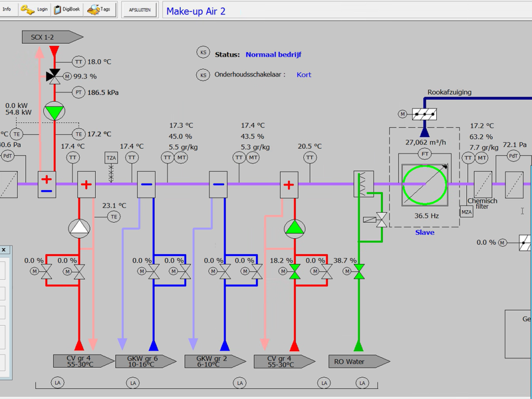Select the Rookafzuiging damper symbol
This screenshot has width=532, height=399.
424,114
